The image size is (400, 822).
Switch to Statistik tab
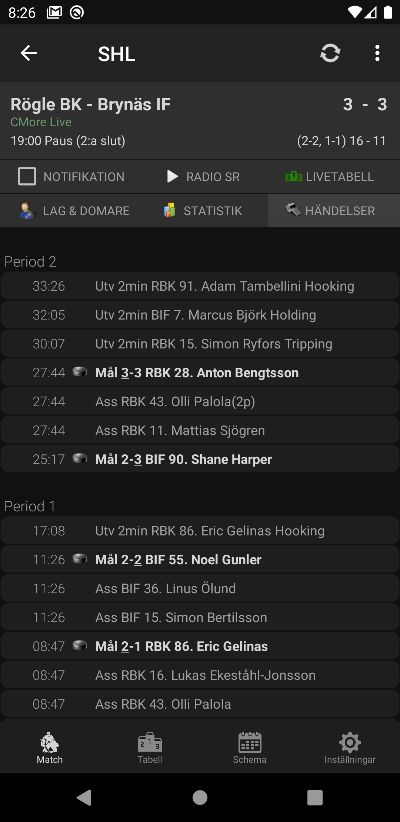click(202, 211)
